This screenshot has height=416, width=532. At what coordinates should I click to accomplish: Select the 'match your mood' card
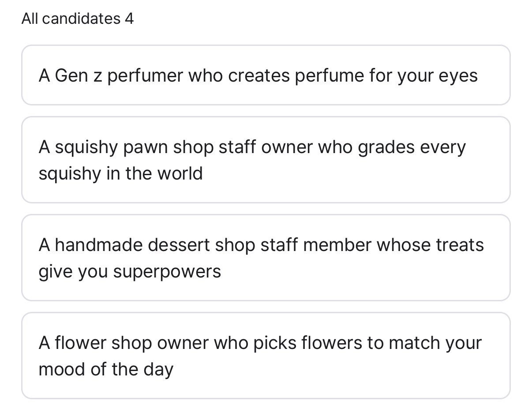pyautogui.click(x=266, y=356)
